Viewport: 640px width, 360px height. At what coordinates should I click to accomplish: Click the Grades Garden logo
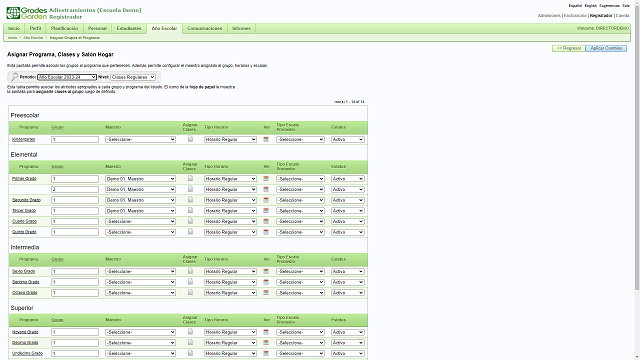click(x=27, y=13)
